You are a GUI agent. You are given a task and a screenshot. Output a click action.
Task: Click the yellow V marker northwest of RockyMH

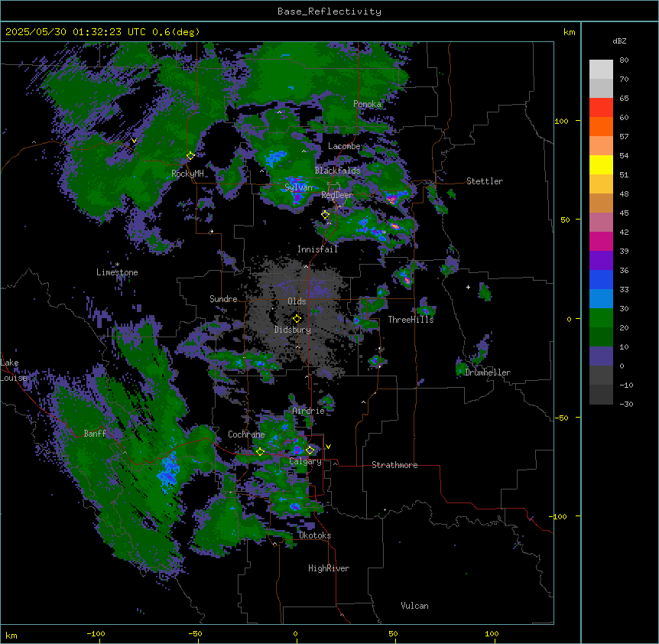134,141
